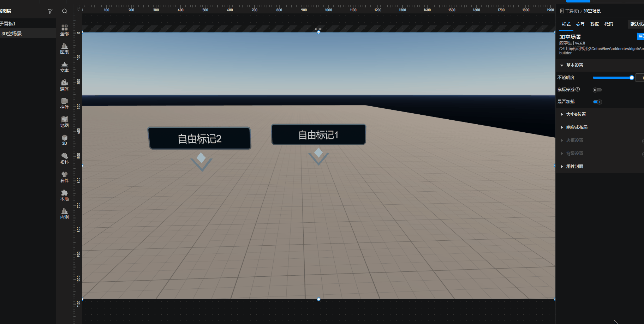Image resolution: width=644 pixels, height=324 pixels.
Task: Open the 媒体 (media) component category
Action: click(x=64, y=85)
